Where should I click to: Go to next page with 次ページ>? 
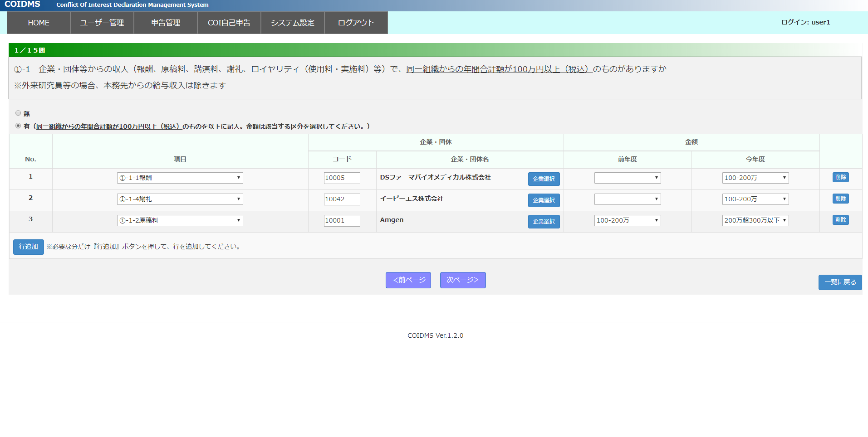tap(463, 280)
